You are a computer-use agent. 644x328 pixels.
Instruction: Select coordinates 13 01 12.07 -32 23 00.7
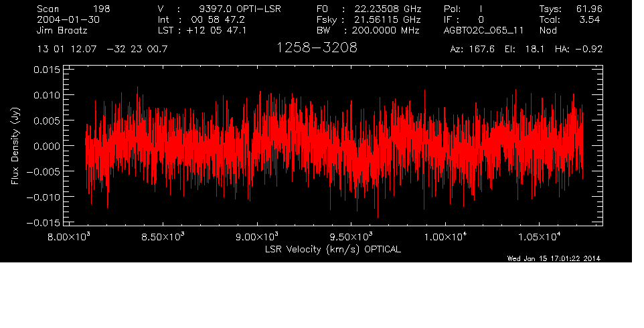(102, 50)
